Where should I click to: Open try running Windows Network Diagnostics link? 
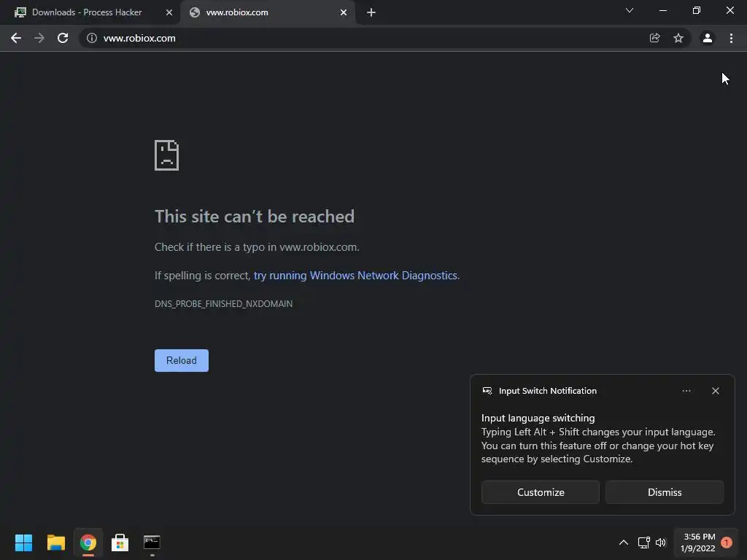pyautogui.click(x=355, y=276)
